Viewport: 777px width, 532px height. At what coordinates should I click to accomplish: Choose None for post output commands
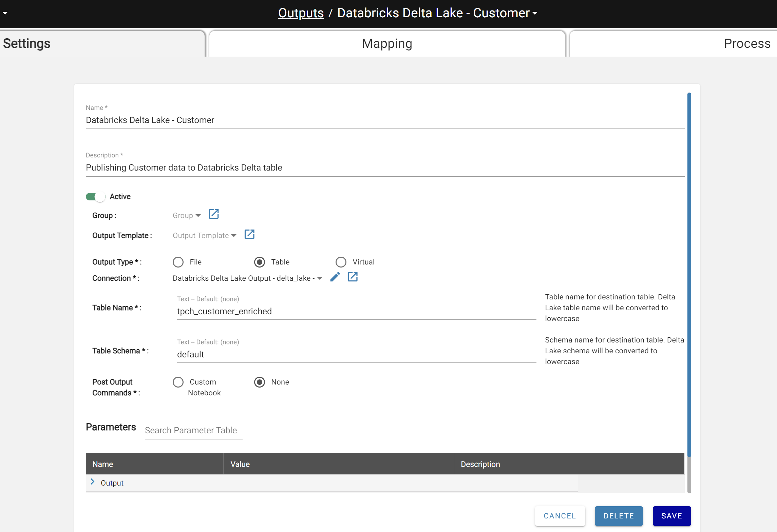tap(260, 382)
